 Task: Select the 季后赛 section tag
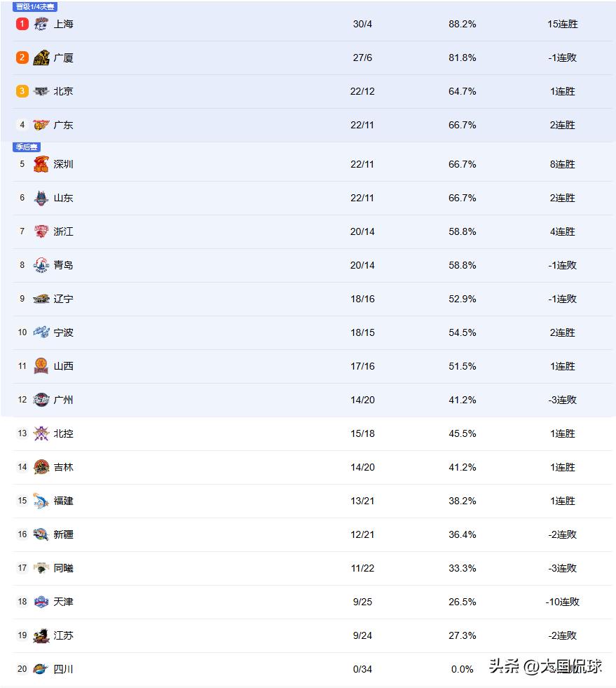[27, 147]
